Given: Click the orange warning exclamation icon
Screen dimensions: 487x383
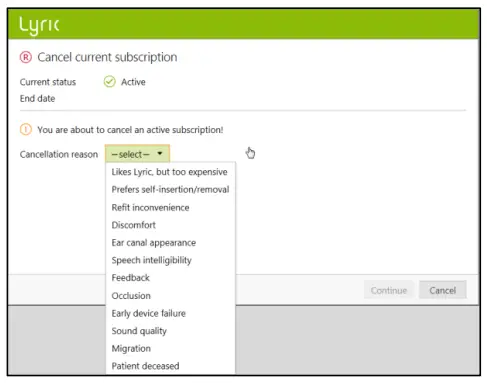Looking at the screenshot, I should pos(26,129).
